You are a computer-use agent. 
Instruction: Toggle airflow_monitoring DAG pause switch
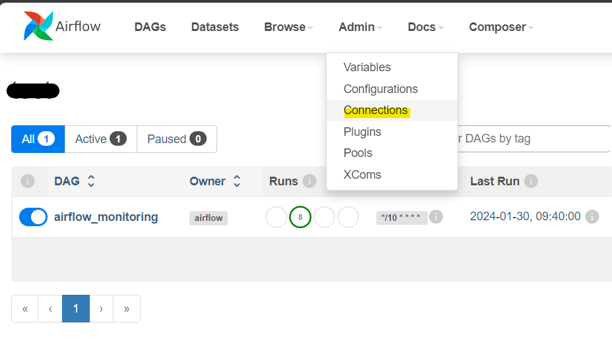pyautogui.click(x=33, y=217)
